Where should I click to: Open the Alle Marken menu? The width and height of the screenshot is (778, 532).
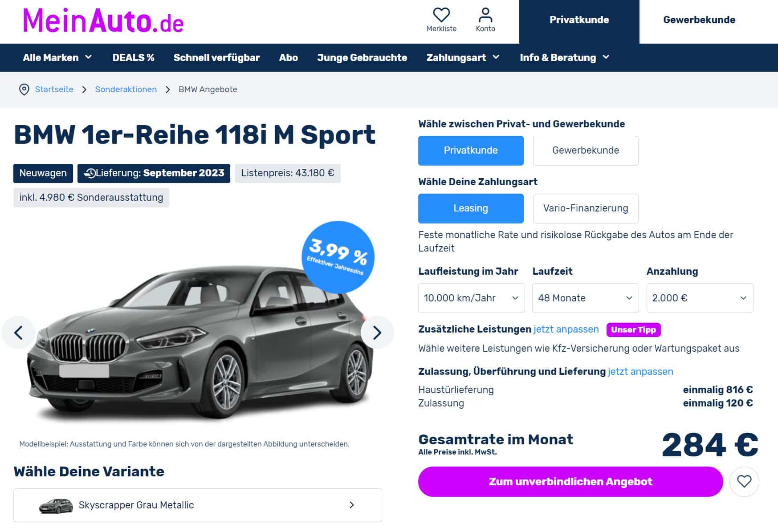click(57, 57)
